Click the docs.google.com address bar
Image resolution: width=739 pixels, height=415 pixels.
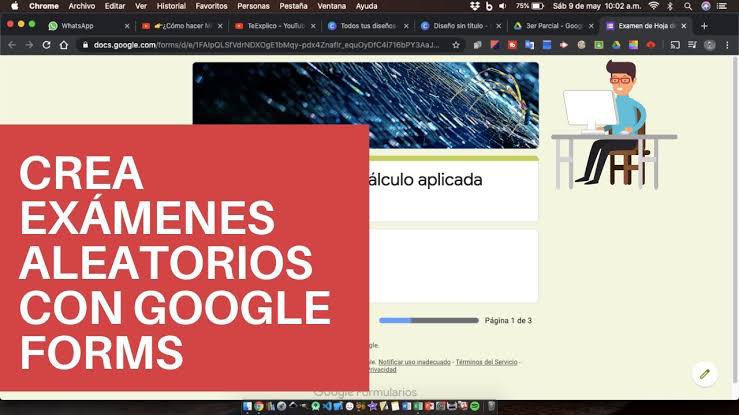266,45
